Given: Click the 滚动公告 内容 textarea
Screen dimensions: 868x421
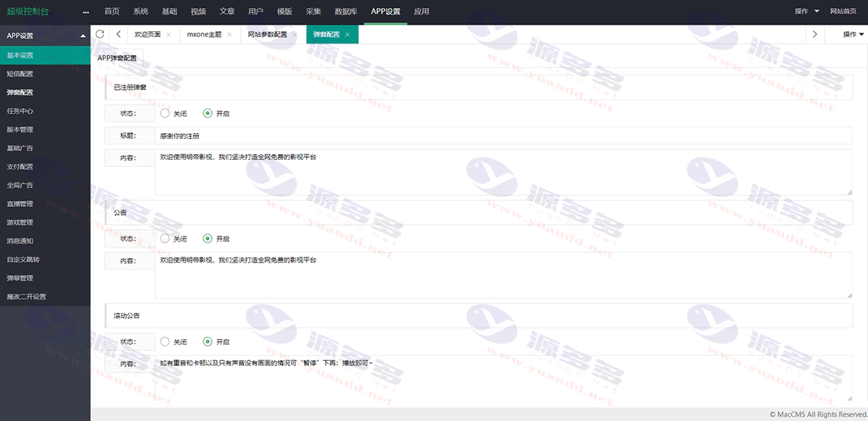Looking at the screenshot, I should [x=503, y=378].
